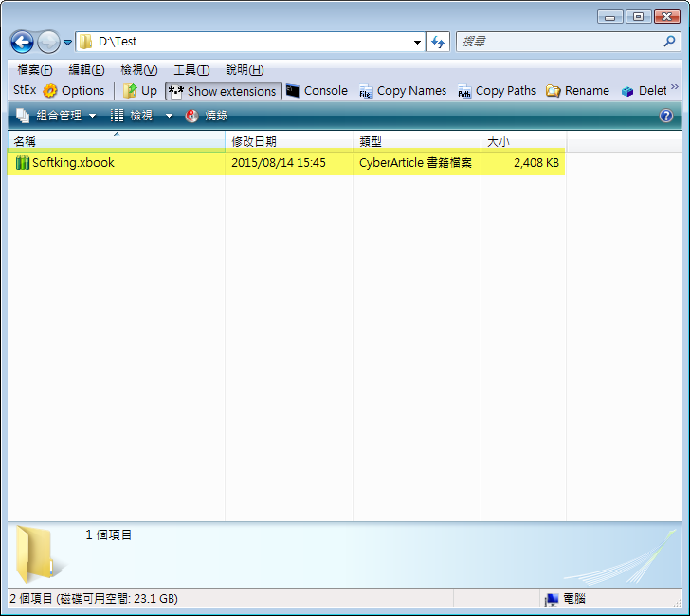The height and width of the screenshot is (616, 690).
Task: Open the 組合管理 dropdown menu
Action: (57, 116)
